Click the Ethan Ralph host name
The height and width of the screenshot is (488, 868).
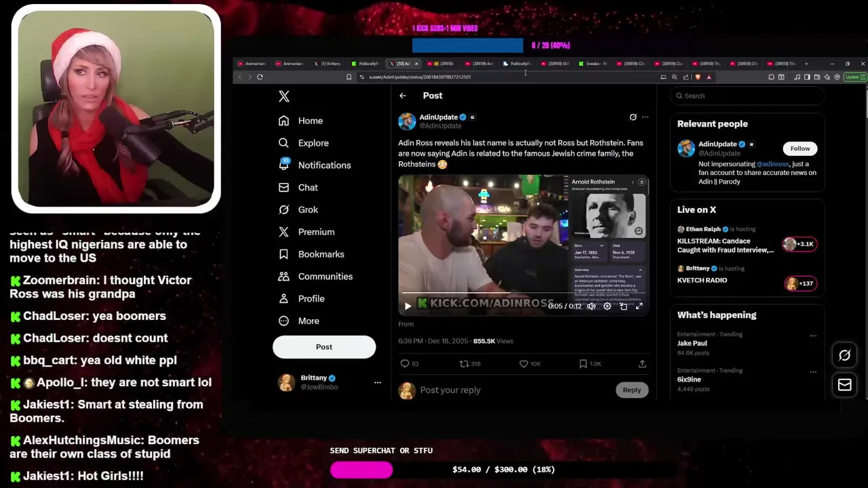click(703, 229)
